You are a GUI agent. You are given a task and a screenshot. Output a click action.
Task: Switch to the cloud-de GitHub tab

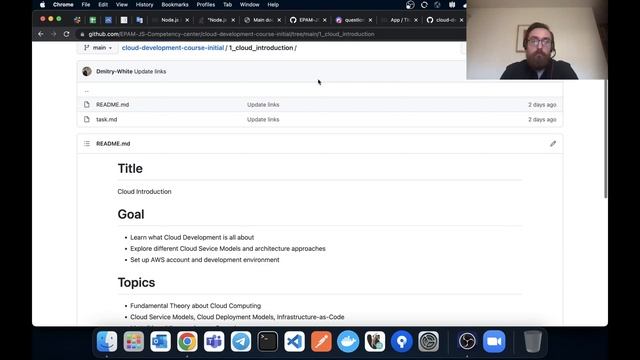click(444, 20)
